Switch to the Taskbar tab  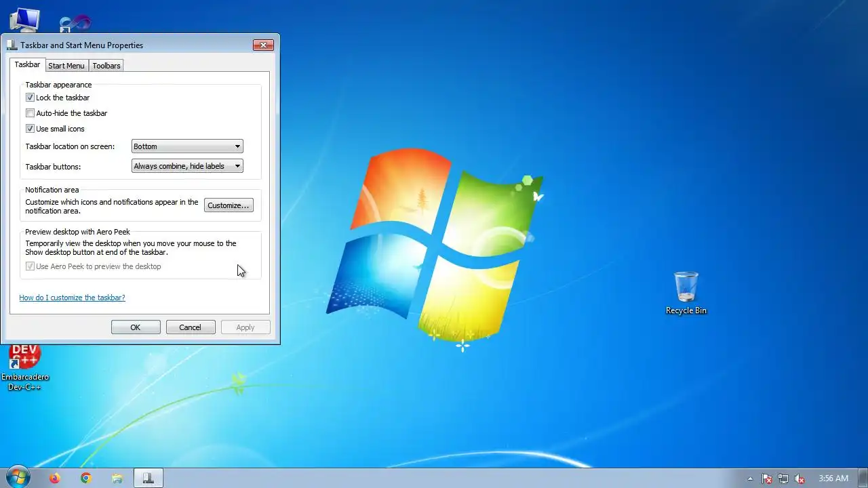[27, 64]
